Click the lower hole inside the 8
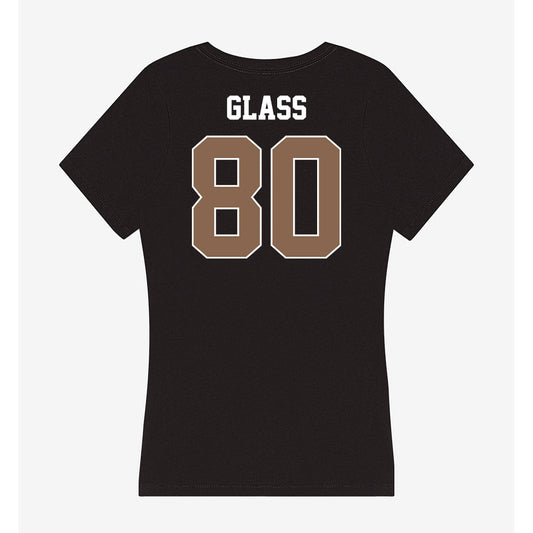 pyautogui.click(x=226, y=222)
